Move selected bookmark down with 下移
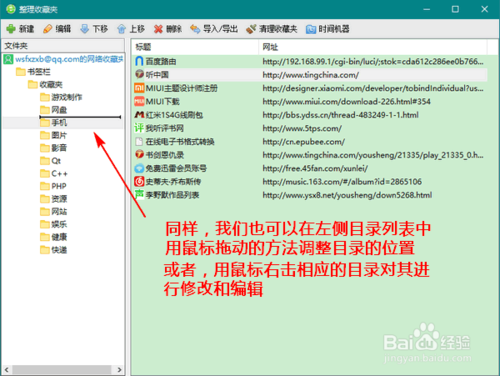The image size is (500, 376). pos(94,29)
